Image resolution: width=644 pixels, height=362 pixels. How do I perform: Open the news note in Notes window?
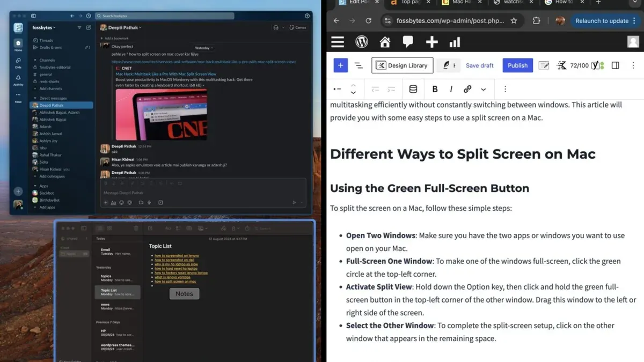[x=117, y=306]
